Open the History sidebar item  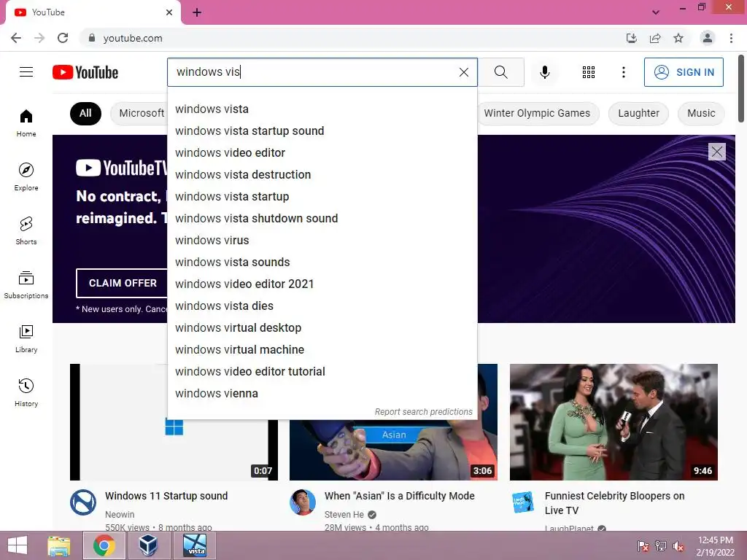pos(26,392)
